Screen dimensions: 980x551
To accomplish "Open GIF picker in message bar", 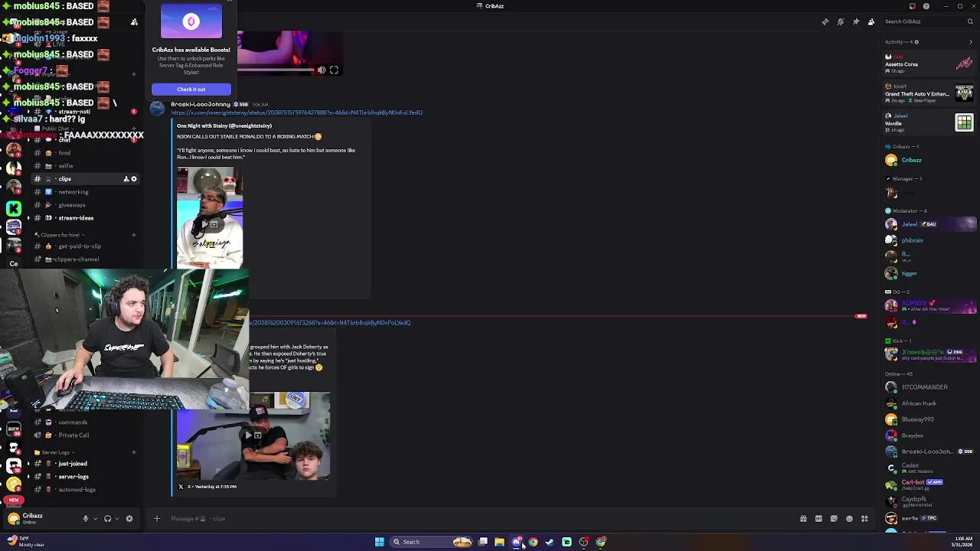I will pos(818,519).
